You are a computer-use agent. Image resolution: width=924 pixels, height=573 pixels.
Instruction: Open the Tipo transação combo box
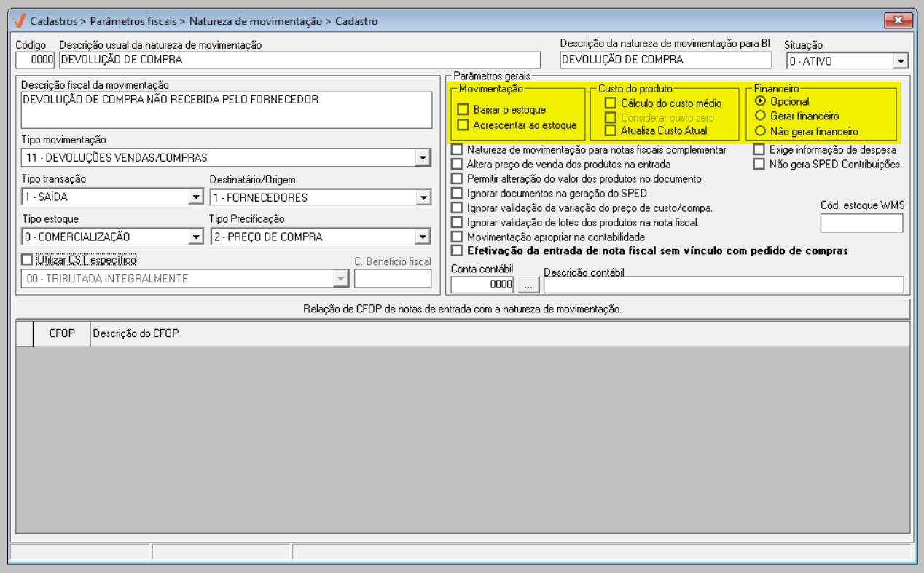(x=195, y=197)
